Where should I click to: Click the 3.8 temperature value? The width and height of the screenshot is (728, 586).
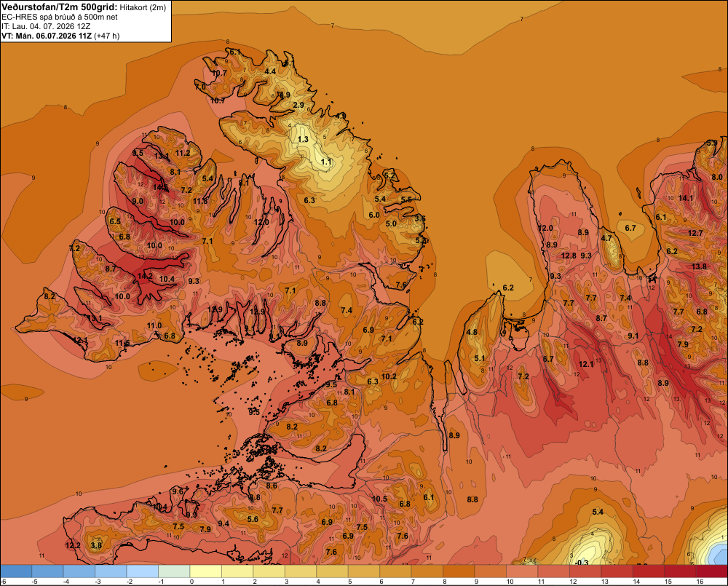click(96, 545)
